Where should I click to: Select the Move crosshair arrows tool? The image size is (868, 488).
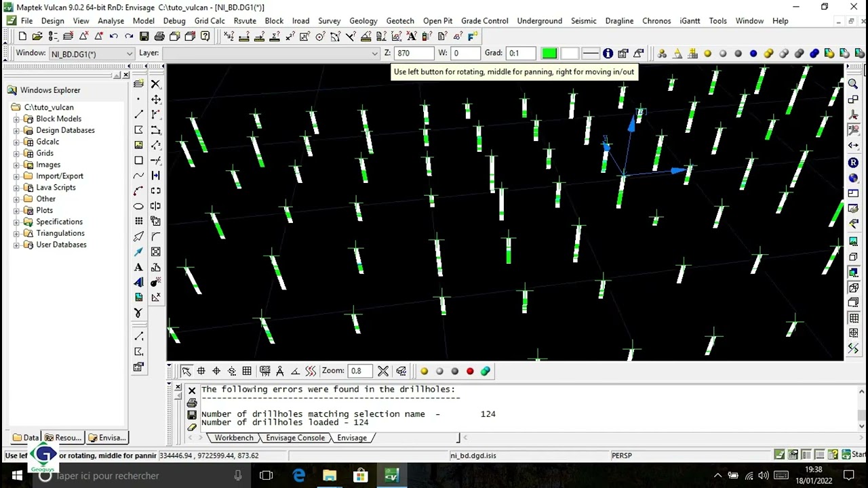156,99
